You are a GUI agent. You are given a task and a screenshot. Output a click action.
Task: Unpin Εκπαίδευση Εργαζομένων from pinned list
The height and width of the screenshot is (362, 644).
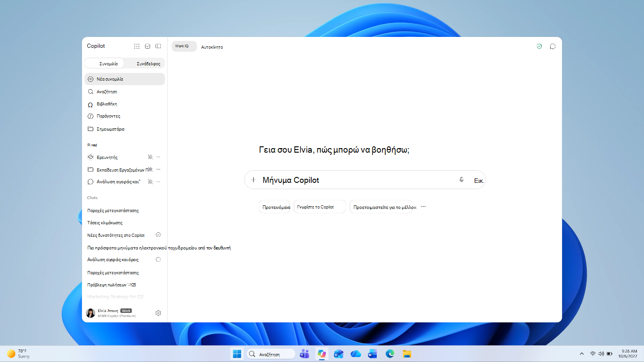tap(150, 169)
